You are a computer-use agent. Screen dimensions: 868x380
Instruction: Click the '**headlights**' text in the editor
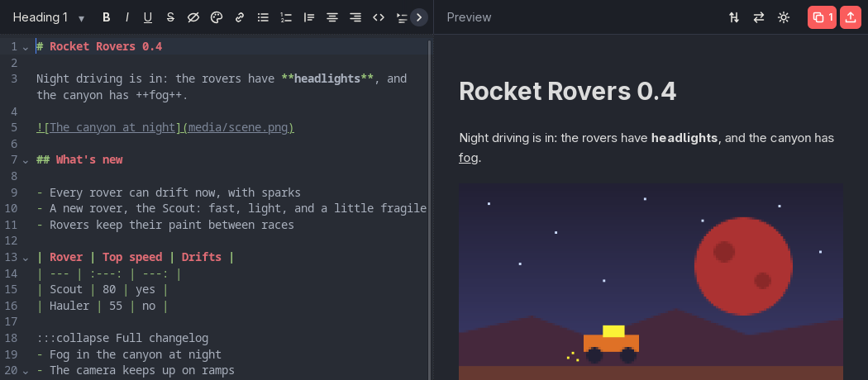tap(327, 78)
